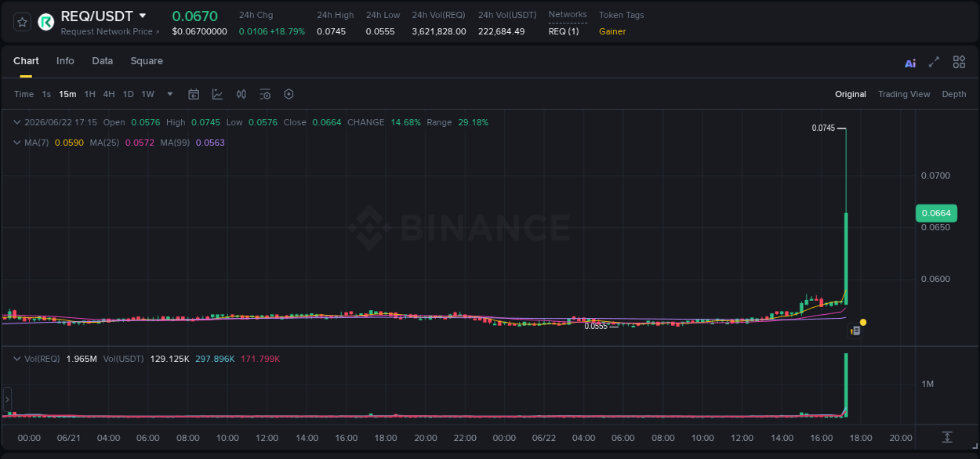The image size is (980, 459).
Task: Click the Range value 29.18%
Action: click(x=473, y=122)
